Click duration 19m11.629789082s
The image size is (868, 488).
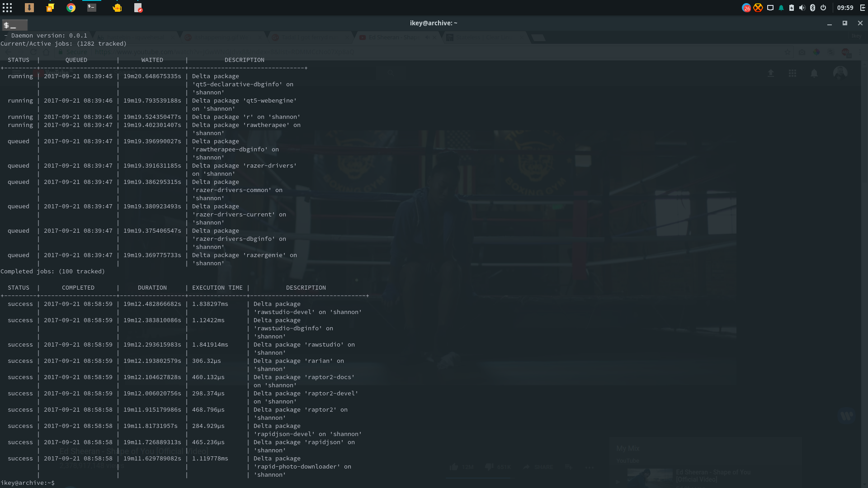(152, 458)
